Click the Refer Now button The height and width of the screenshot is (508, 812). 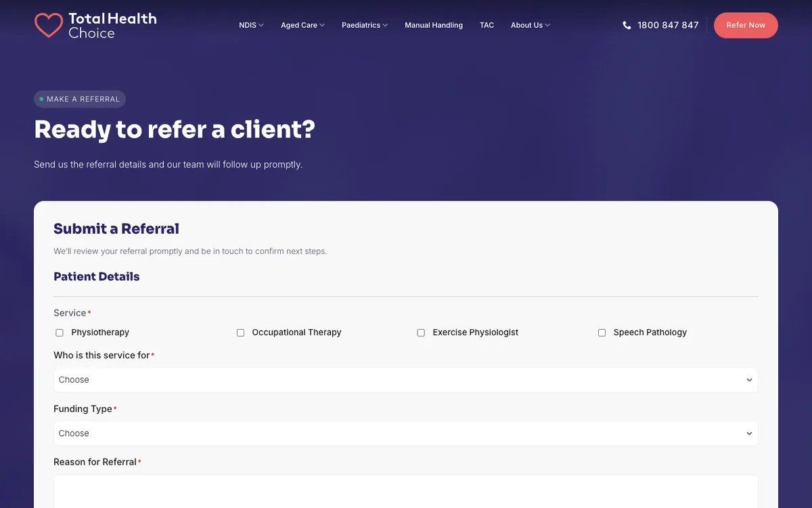[746, 25]
